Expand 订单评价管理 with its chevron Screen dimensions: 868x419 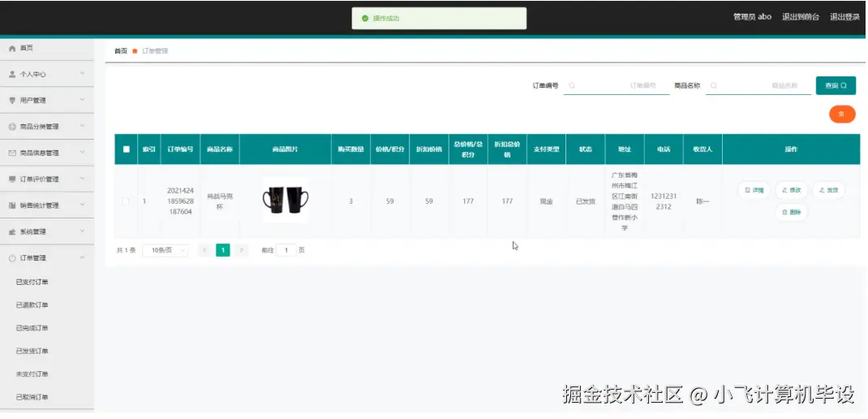point(82,179)
